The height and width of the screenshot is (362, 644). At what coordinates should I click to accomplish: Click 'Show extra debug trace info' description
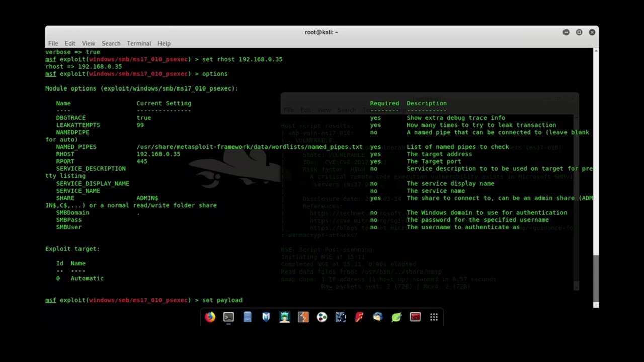[x=456, y=118]
